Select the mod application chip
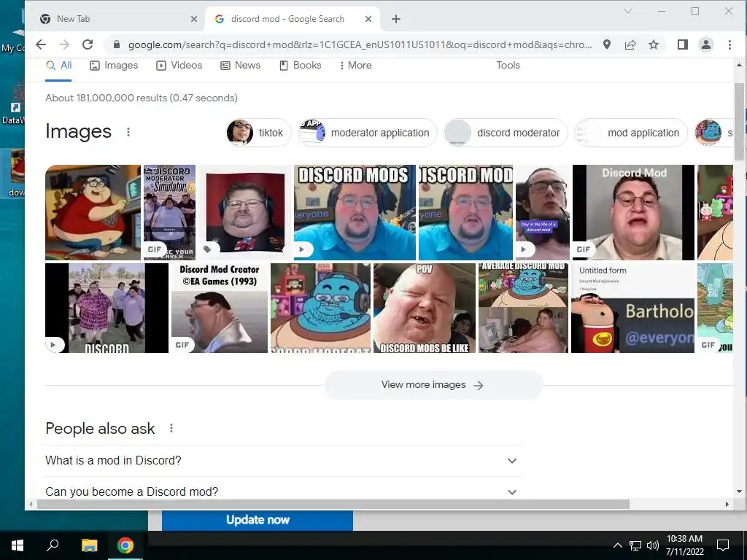The height and width of the screenshot is (560, 747). [631, 133]
